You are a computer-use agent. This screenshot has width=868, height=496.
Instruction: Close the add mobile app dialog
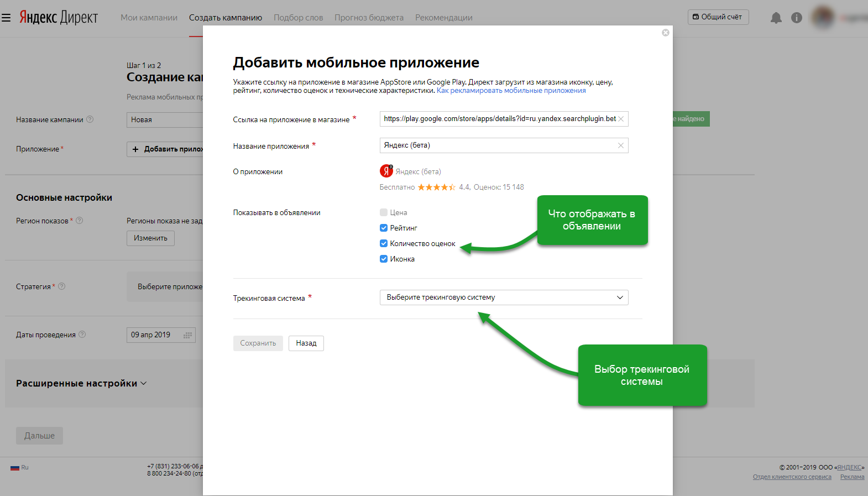666,33
